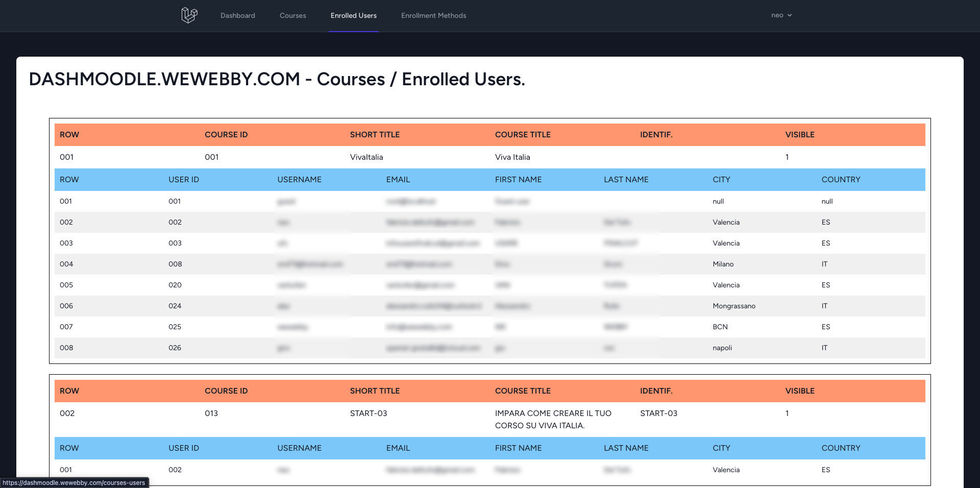Click the second table's VISIBLE header

coord(800,391)
